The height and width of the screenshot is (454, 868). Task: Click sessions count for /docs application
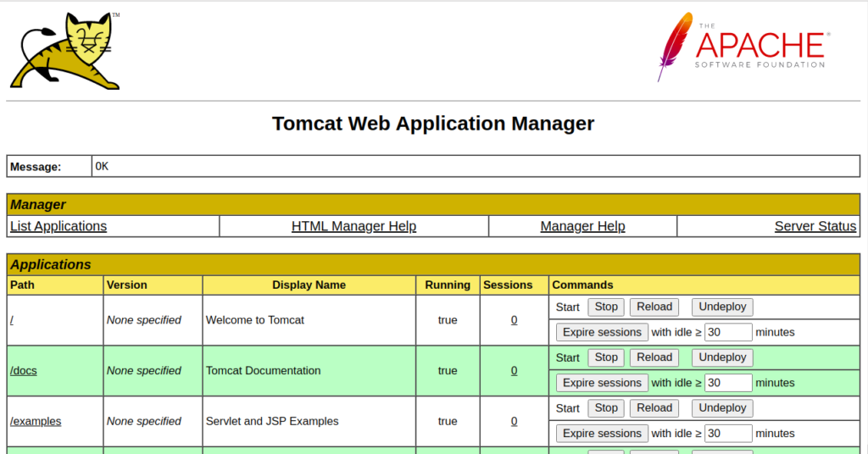tap(515, 370)
